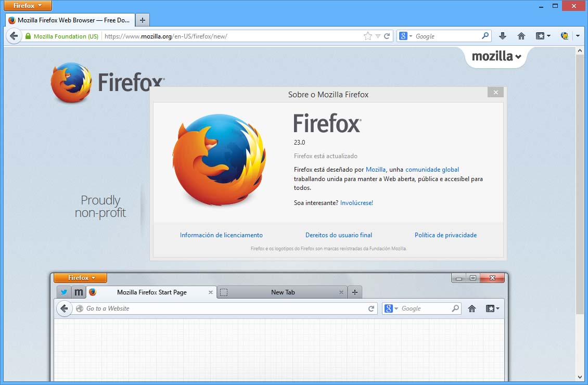Viewport: 588px width, 385px height.
Task: Open Información de licenciamento link
Action: click(x=221, y=235)
